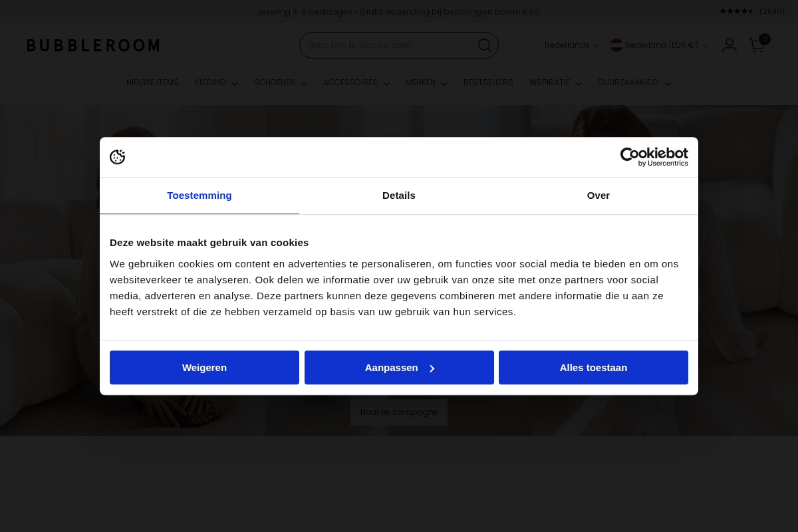This screenshot has width=798, height=532.
Task: Expand the Nederlands language dropdown
Action: tap(571, 45)
